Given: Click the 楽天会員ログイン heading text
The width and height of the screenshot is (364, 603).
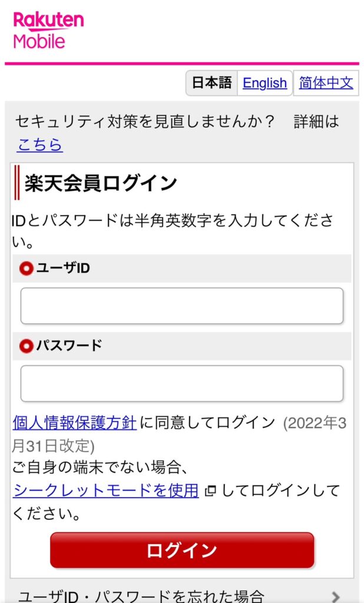Looking at the screenshot, I should [x=101, y=183].
